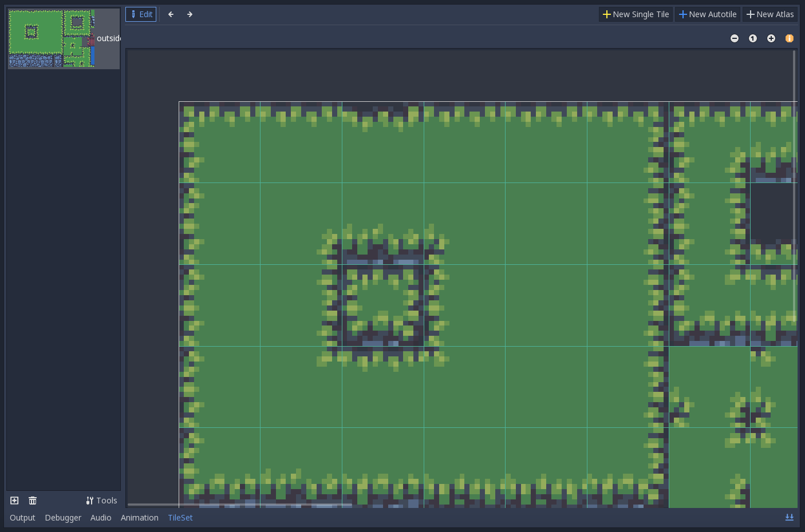This screenshot has width=805, height=532.
Task: Click the orange information icon
Action: pos(790,38)
